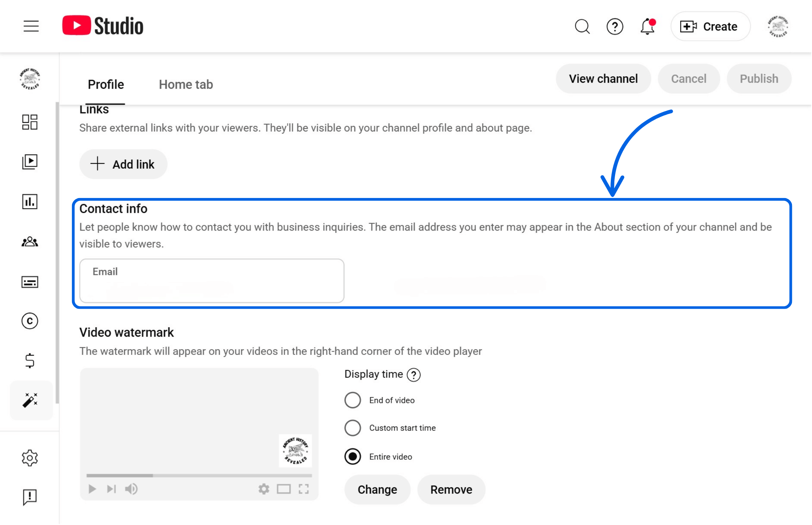Open the notifications bell
Screen dimensions: 812x525
(x=647, y=26)
